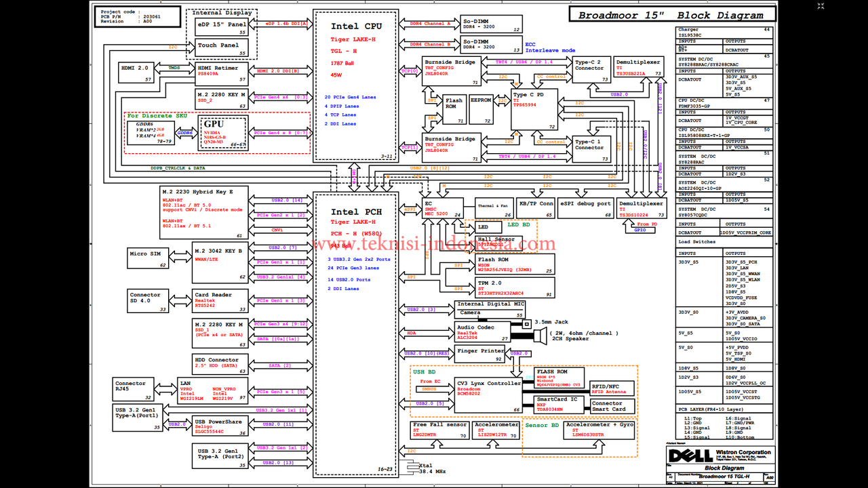Click the SmartCard IC TDA8034HN block
This screenshot has height=488, width=868.
[560, 404]
